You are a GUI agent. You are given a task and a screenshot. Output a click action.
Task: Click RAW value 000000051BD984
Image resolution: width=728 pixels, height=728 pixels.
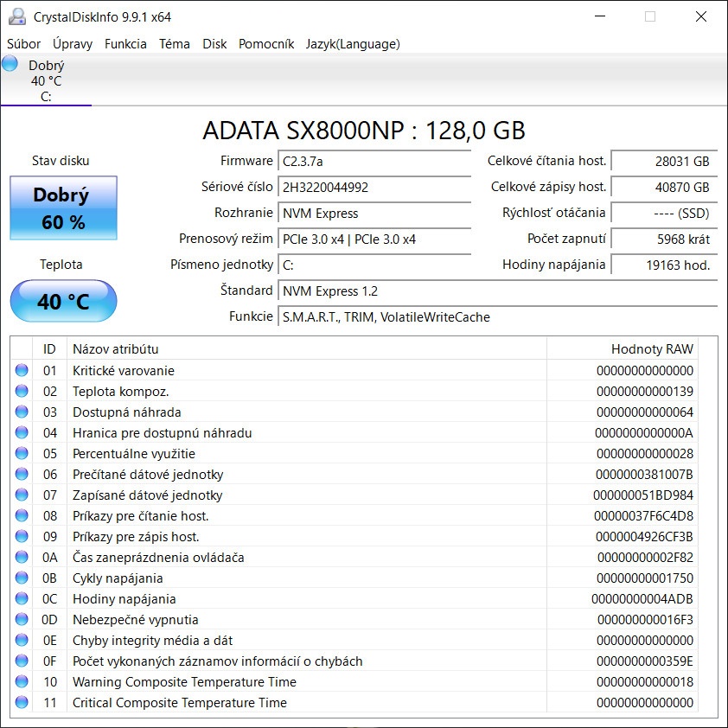[643, 495]
